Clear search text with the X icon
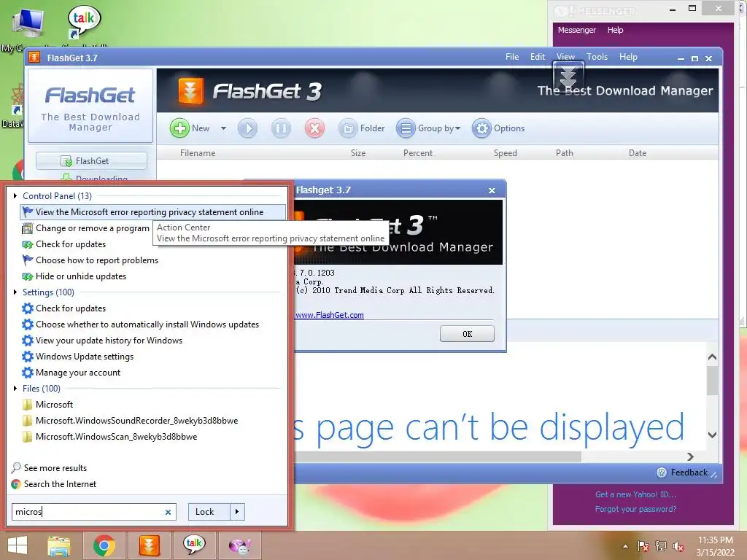 pyautogui.click(x=168, y=513)
